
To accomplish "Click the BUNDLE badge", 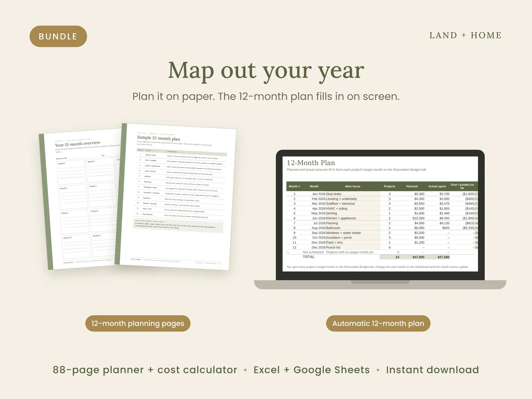I will pyautogui.click(x=58, y=36).
